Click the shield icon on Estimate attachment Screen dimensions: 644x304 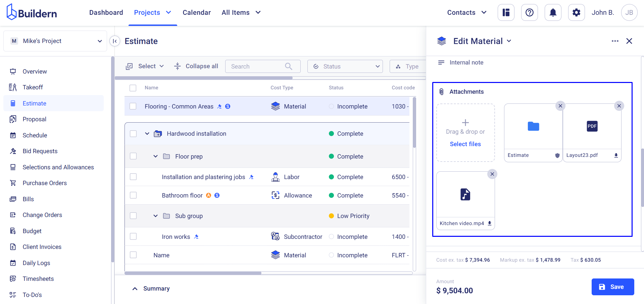(557, 155)
